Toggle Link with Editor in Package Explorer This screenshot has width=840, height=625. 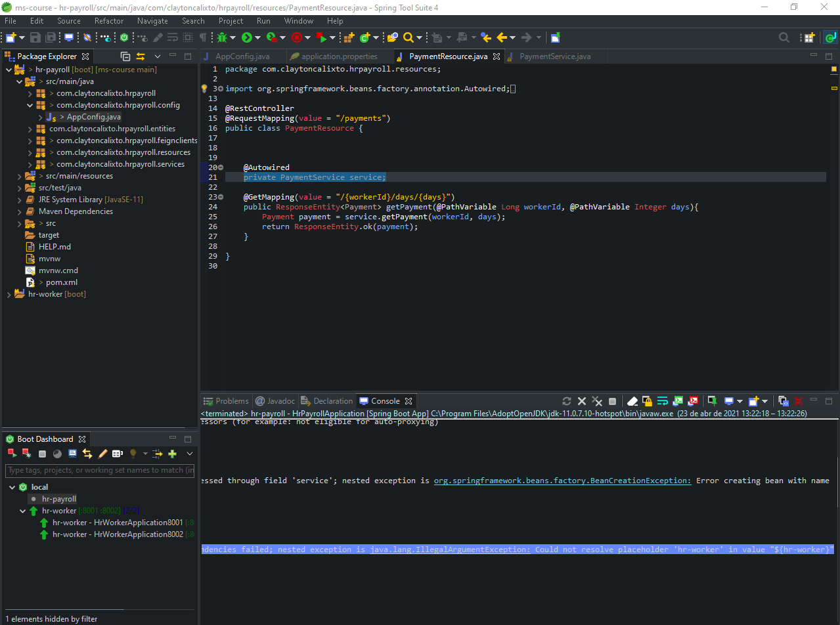[140, 56]
